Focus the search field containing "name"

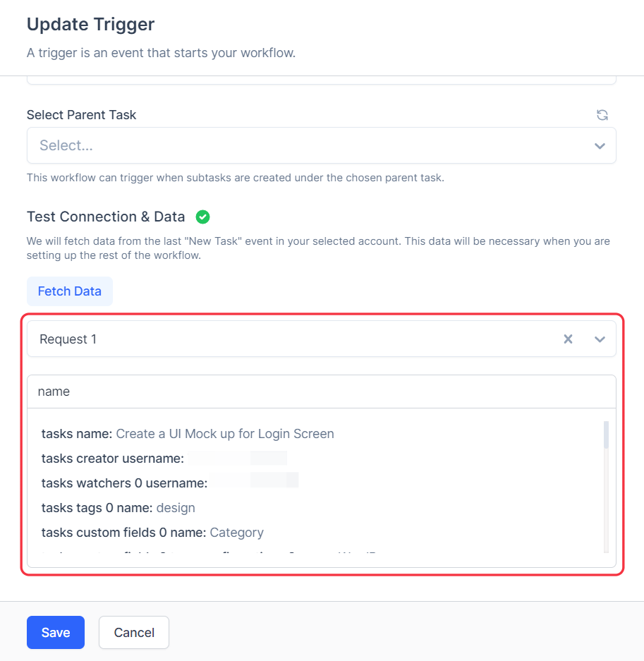pos(321,392)
